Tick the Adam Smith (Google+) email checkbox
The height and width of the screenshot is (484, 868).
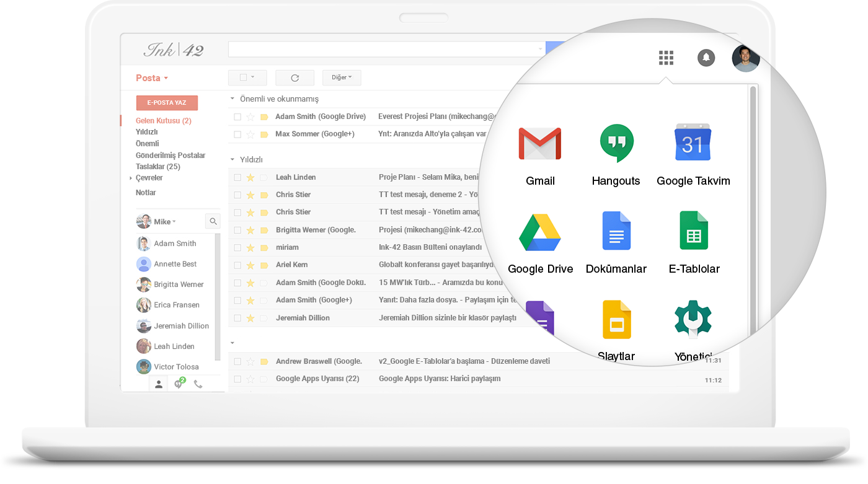[x=237, y=300]
